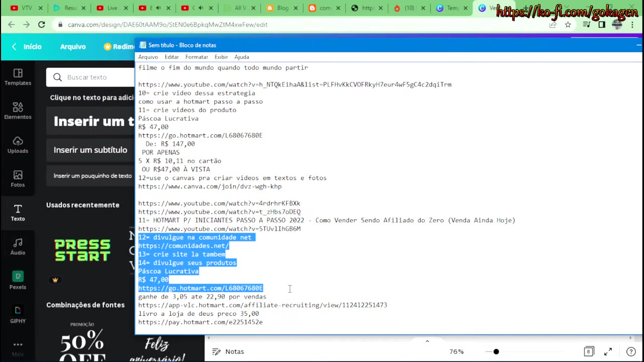644x362 pixels.
Task: Open Chrome three-dot menu
Action: click(632, 25)
